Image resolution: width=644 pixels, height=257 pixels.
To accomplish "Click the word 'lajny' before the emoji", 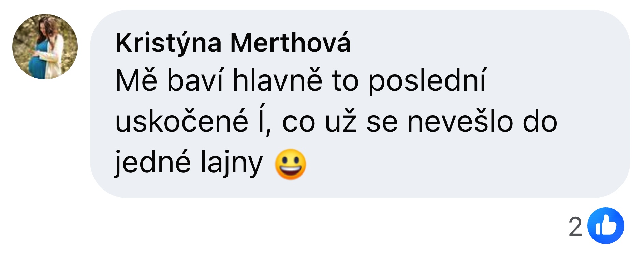I will (x=231, y=163).
